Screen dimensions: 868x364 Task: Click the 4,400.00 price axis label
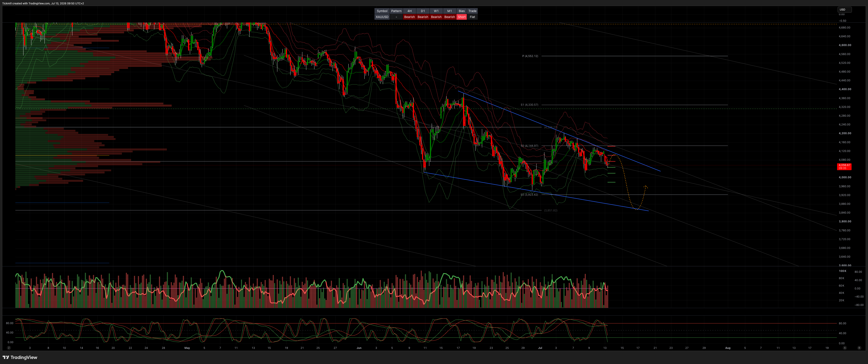pyautogui.click(x=845, y=89)
